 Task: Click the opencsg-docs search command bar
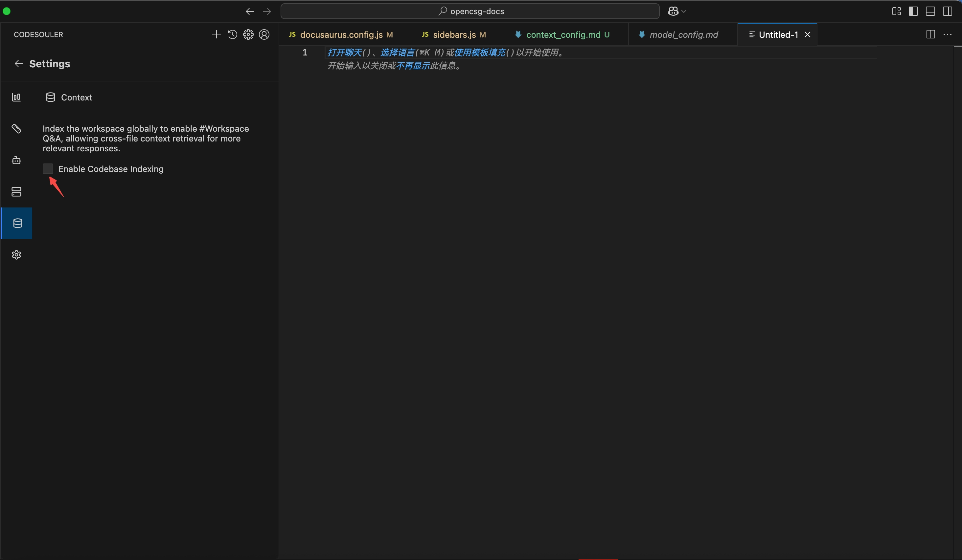(x=470, y=11)
